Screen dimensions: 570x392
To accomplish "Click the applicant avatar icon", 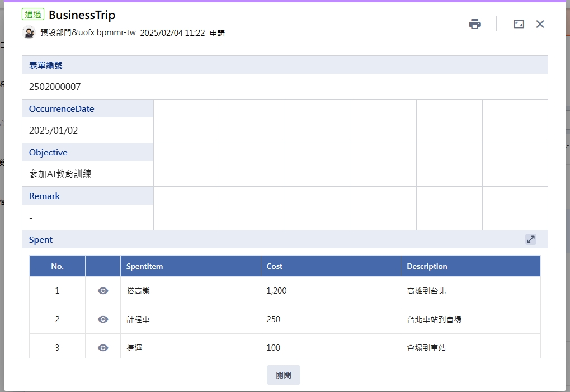I will (x=29, y=32).
